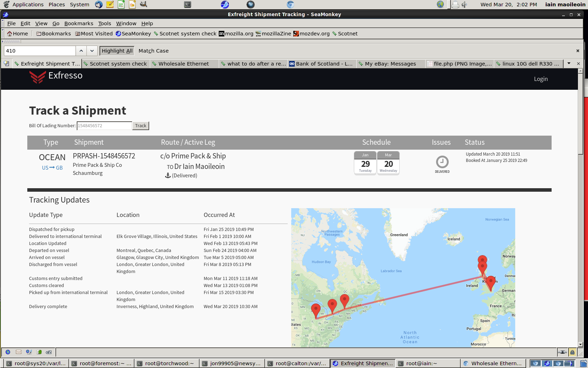Click the red map marker over Montreal
Viewport: 588px width, 368px height.
344,301
